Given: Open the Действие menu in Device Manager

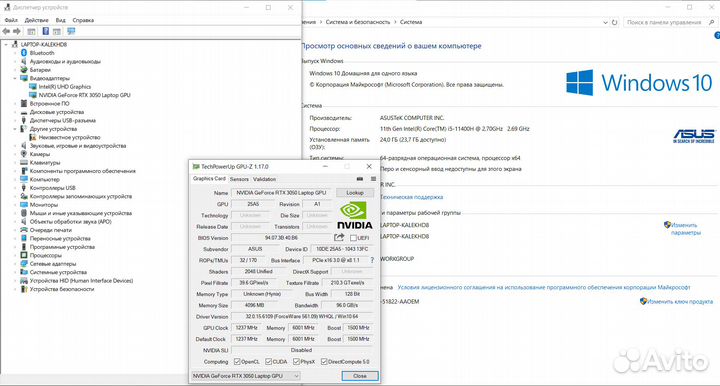Looking at the screenshot, I should (x=36, y=20).
